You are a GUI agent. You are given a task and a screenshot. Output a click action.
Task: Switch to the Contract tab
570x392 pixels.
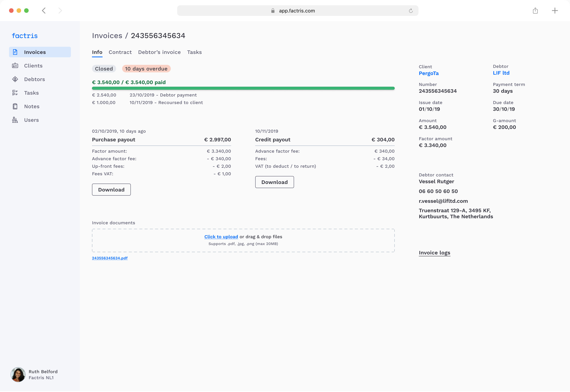tap(120, 52)
